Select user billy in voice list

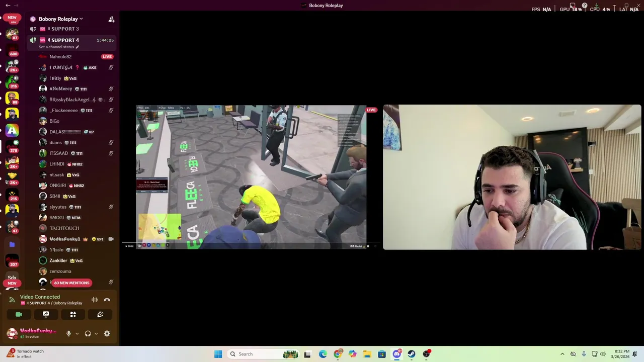pyautogui.click(x=75, y=78)
